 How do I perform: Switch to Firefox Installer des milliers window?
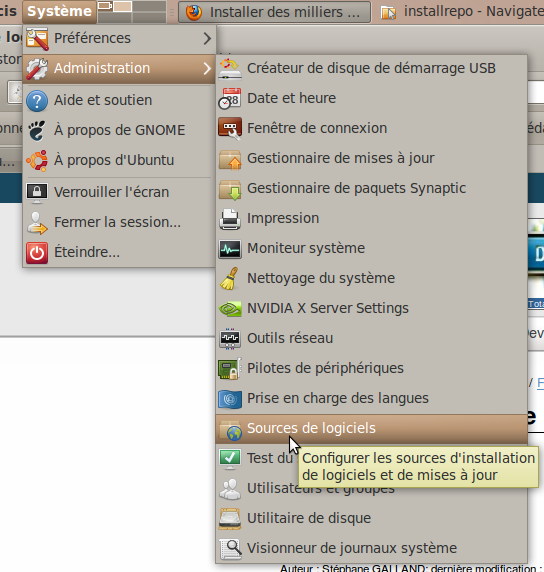point(274,12)
